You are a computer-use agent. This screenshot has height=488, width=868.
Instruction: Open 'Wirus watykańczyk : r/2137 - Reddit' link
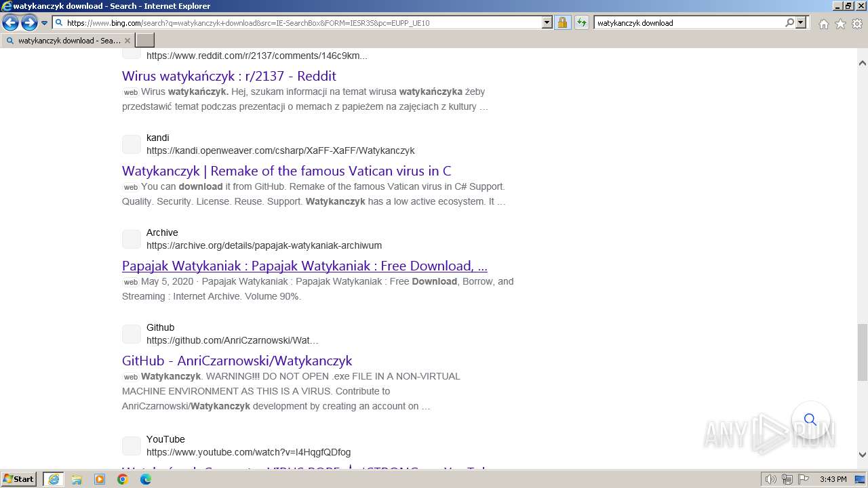click(229, 76)
